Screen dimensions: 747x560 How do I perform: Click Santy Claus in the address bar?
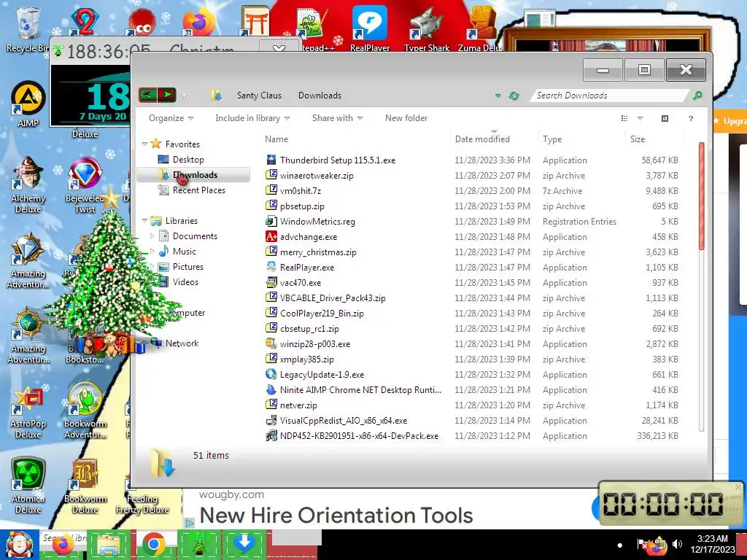(259, 96)
